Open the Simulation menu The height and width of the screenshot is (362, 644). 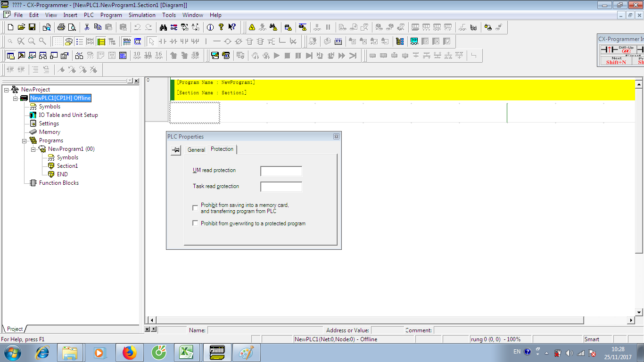tap(142, 15)
